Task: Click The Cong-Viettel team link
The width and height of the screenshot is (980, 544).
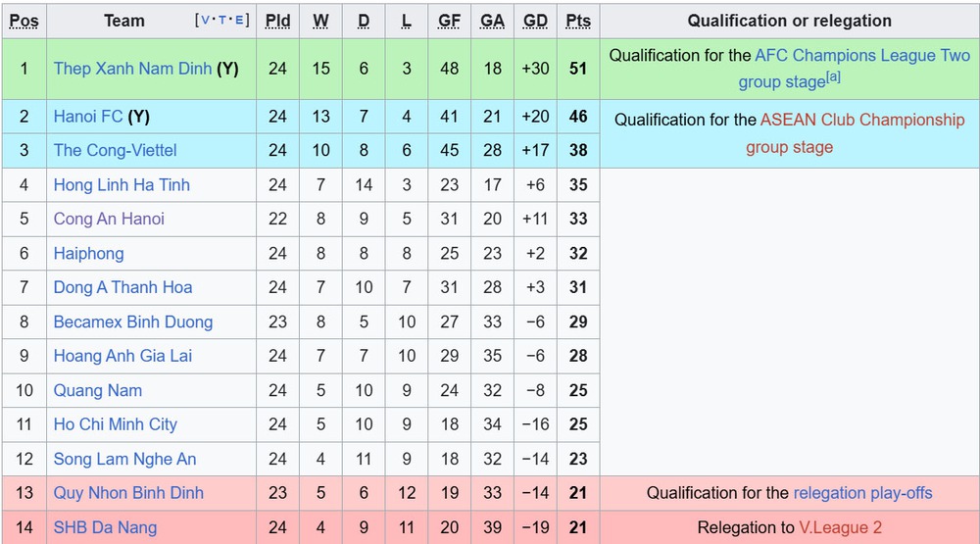Action: click(x=115, y=151)
